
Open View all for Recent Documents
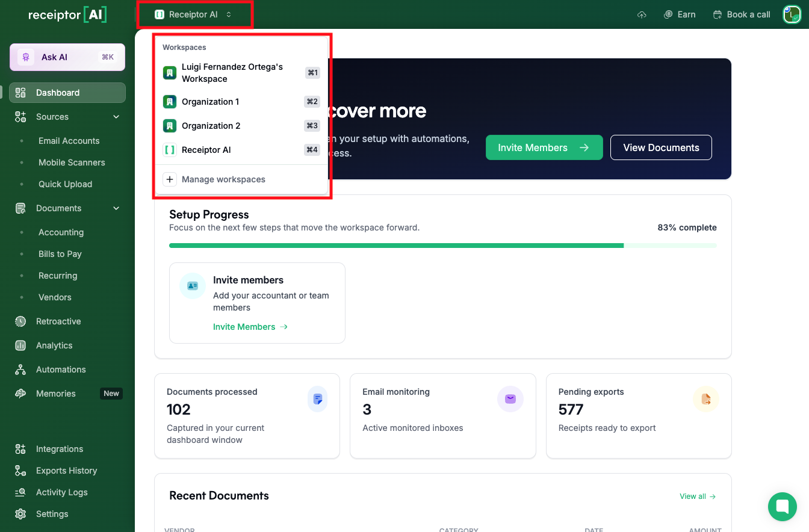[698, 496]
